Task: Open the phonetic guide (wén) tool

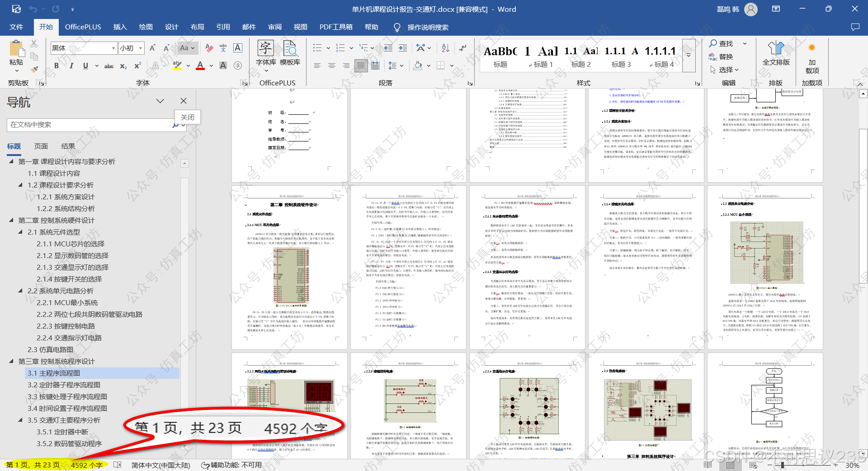Action: pyautogui.click(x=223, y=48)
